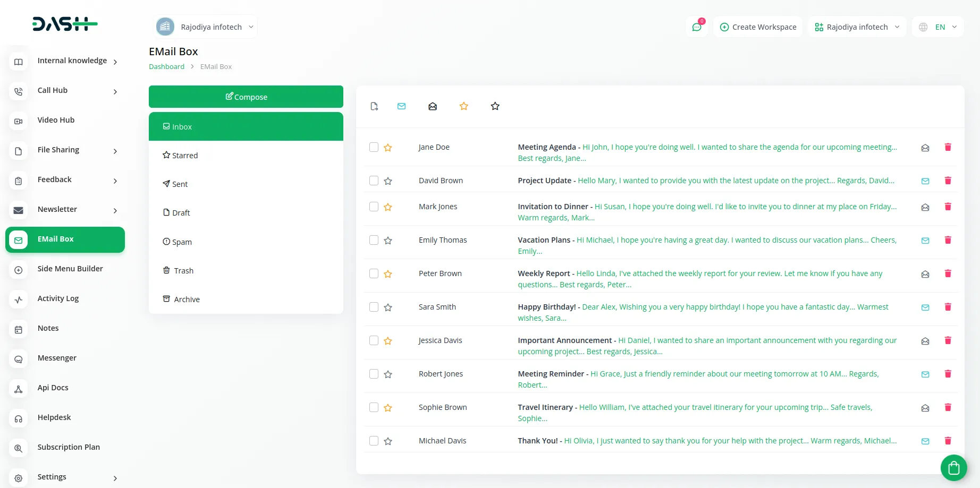980x488 pixels.
Task: Open the Starred mail folder
Action: (x=246, y=156)
